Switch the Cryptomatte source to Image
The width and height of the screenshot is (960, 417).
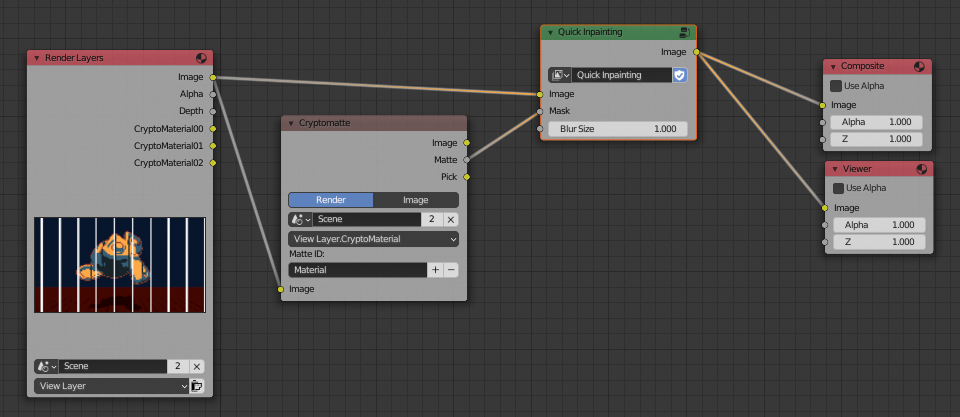[415, 200]
